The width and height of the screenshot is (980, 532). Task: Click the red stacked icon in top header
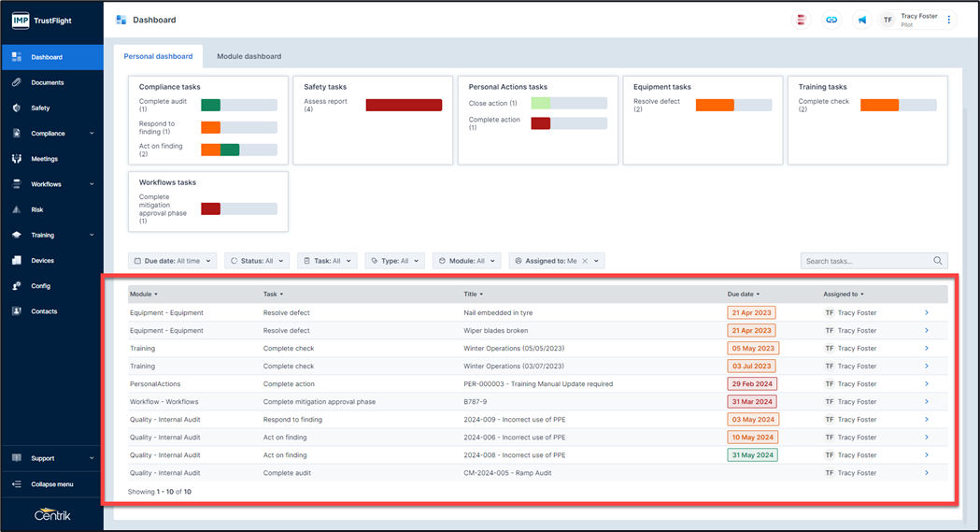point(801,20)
